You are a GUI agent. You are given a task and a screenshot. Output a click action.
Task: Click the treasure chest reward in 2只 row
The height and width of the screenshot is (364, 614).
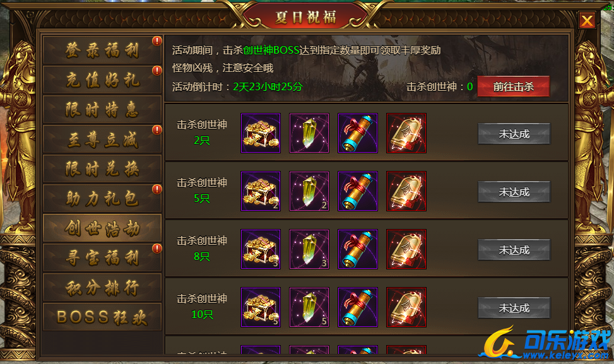point(261,133)
